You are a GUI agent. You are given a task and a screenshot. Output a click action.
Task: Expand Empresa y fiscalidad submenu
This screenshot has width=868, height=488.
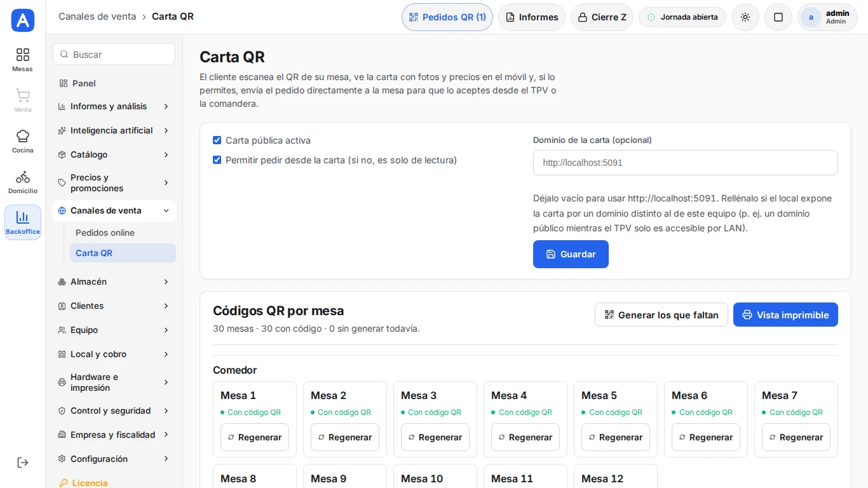(114, 435)
